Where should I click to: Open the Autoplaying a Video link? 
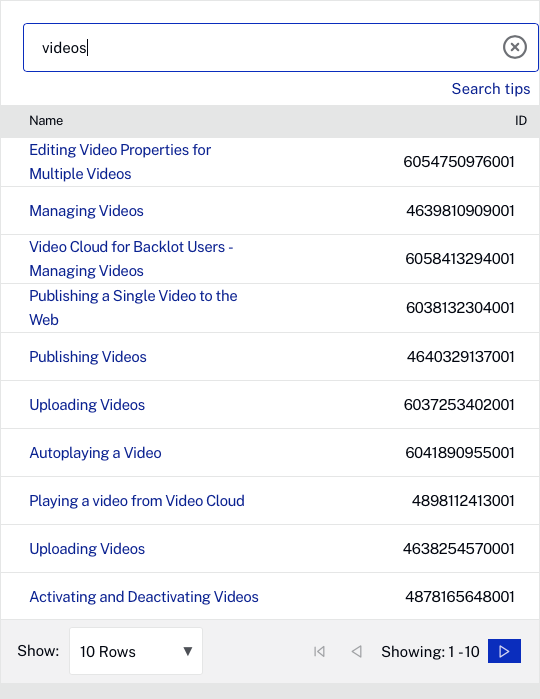click(95, 453)
